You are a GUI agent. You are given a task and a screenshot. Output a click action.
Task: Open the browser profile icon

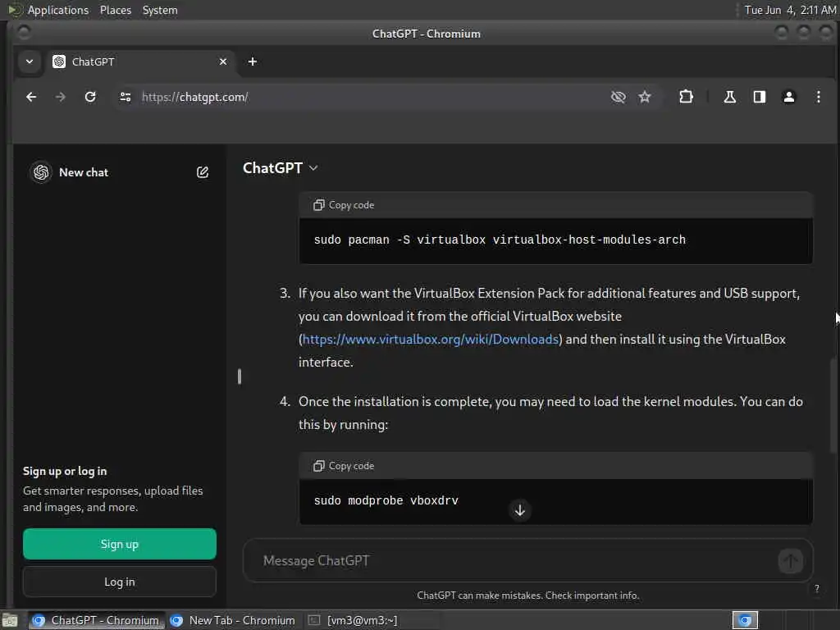[788, 97]
